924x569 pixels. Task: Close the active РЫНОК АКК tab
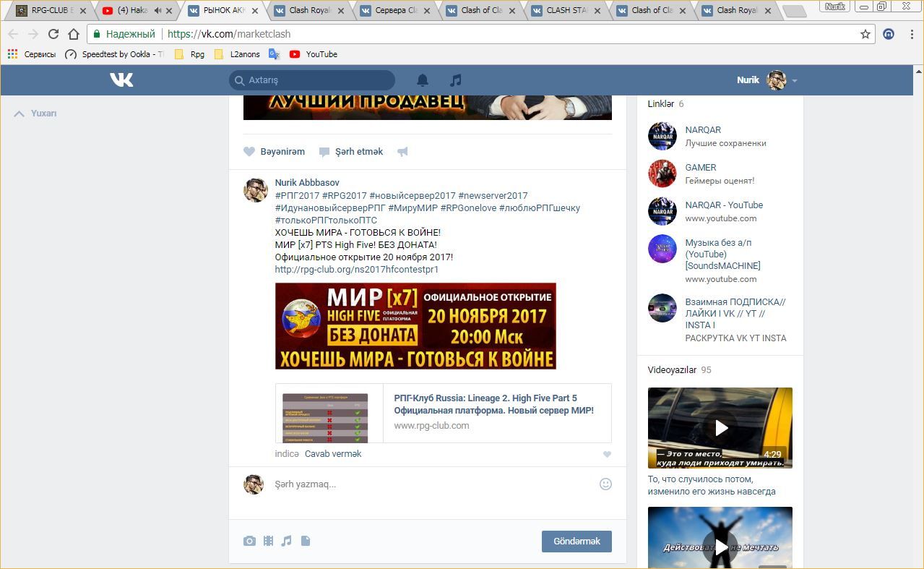coord(254,11)
